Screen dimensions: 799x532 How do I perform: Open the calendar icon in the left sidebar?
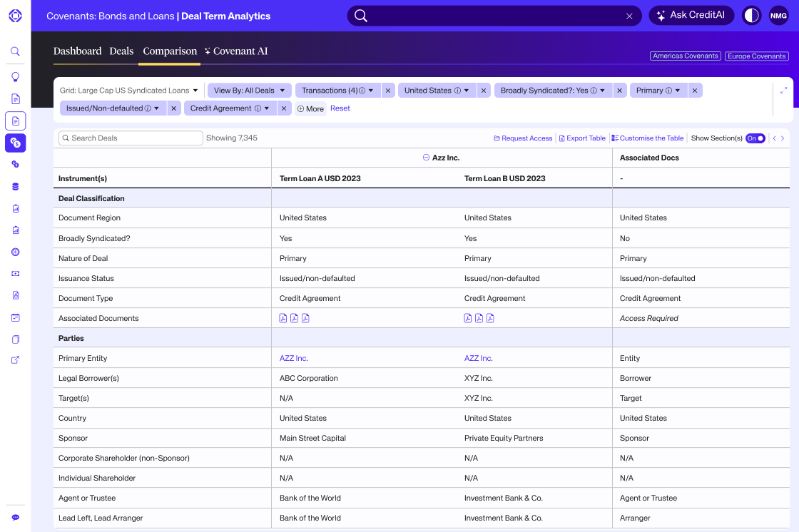15,317
